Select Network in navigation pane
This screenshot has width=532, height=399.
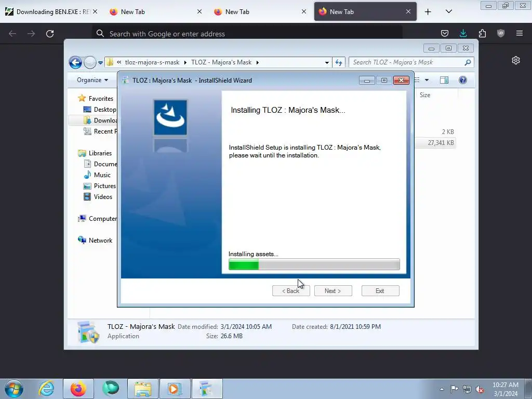tap(96, 240)
